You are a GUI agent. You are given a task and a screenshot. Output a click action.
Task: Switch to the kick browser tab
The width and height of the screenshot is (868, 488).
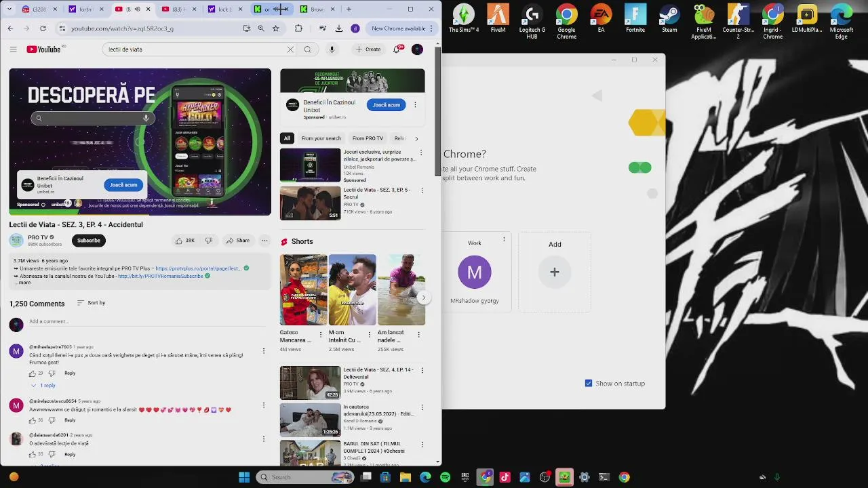(x=225, y=9)
